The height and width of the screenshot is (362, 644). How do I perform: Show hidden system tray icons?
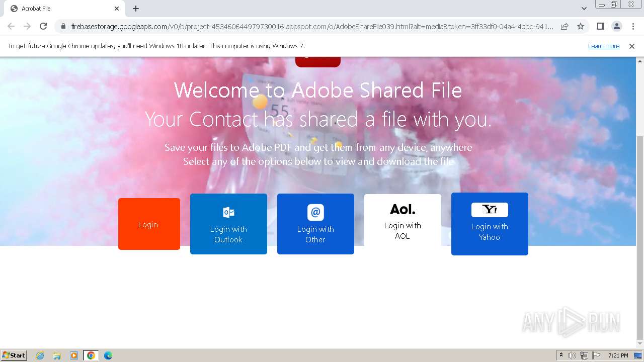pyautogui.click(x=561, y=355)
